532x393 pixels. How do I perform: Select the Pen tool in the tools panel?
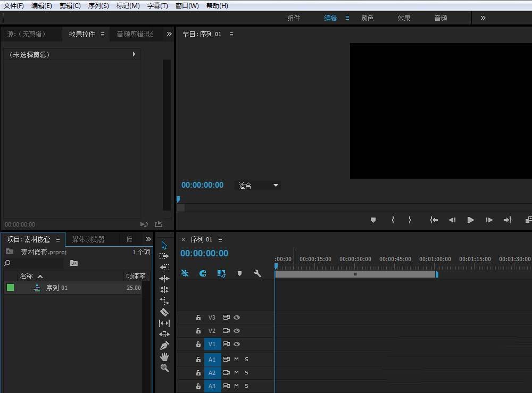pyautogui.click(x=164, y=346)
